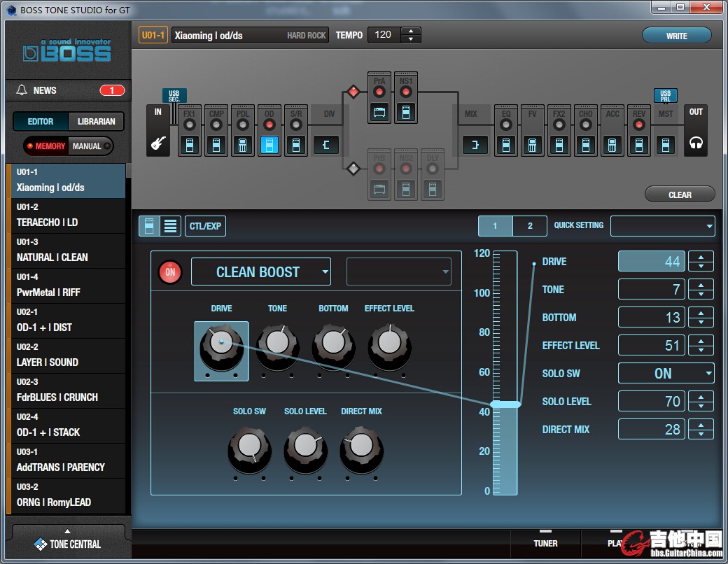728x564 pixels.
Task: Select the PrA preamp A amp icon
Action: pos(379,113)
